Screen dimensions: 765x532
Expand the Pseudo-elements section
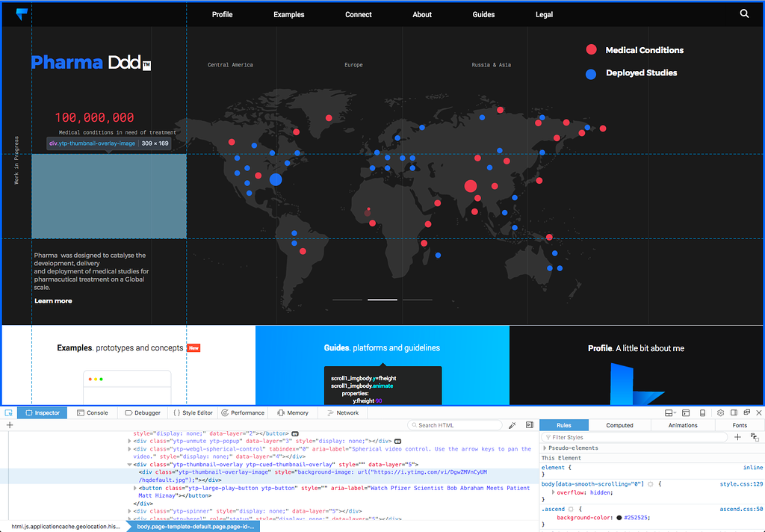coord(545,448)
